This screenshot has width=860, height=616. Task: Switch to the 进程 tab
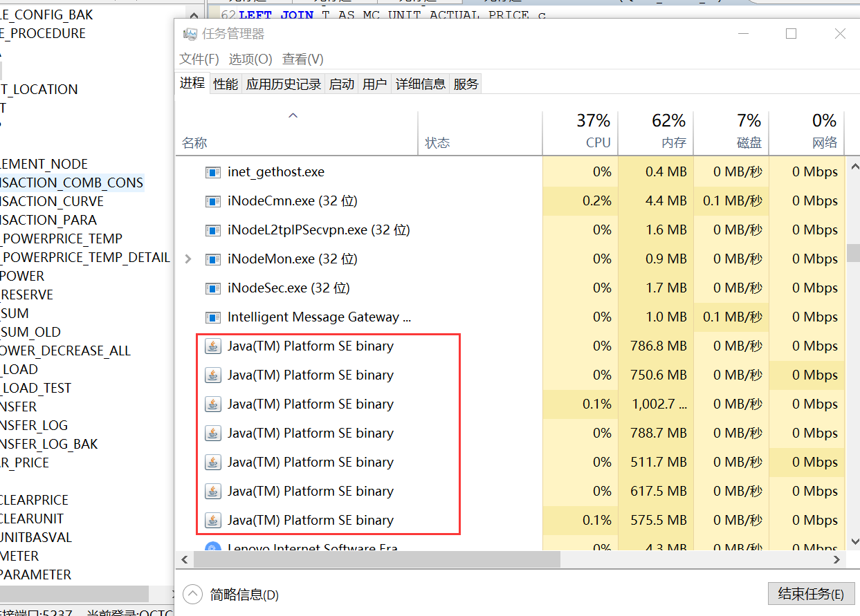pos(192,83)
